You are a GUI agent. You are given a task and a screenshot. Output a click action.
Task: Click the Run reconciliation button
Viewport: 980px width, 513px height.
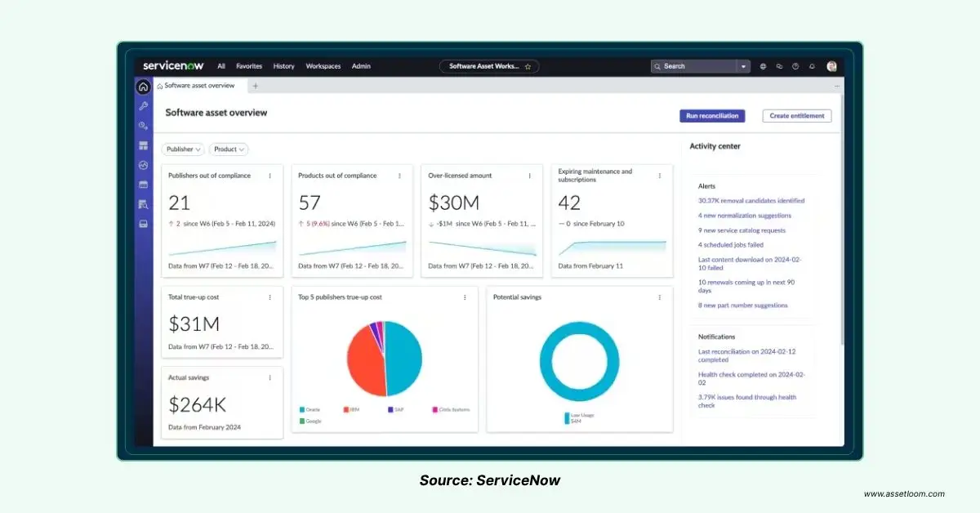click(x=712, y=116)
